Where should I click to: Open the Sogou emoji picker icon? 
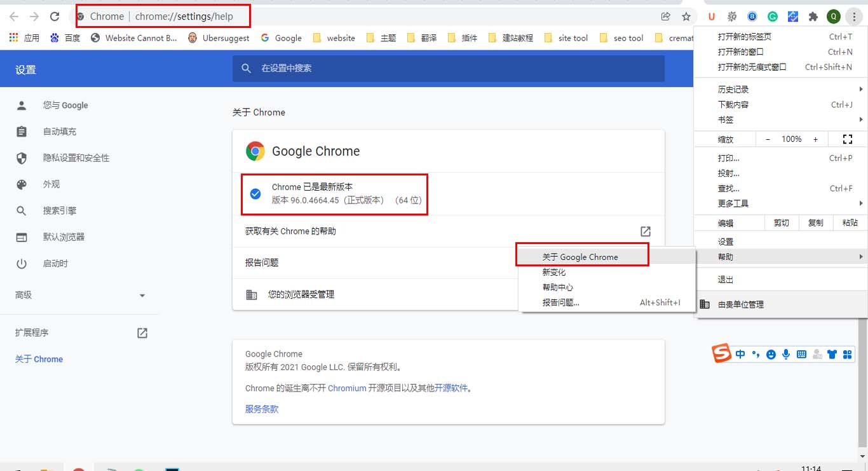coord(771,354)
